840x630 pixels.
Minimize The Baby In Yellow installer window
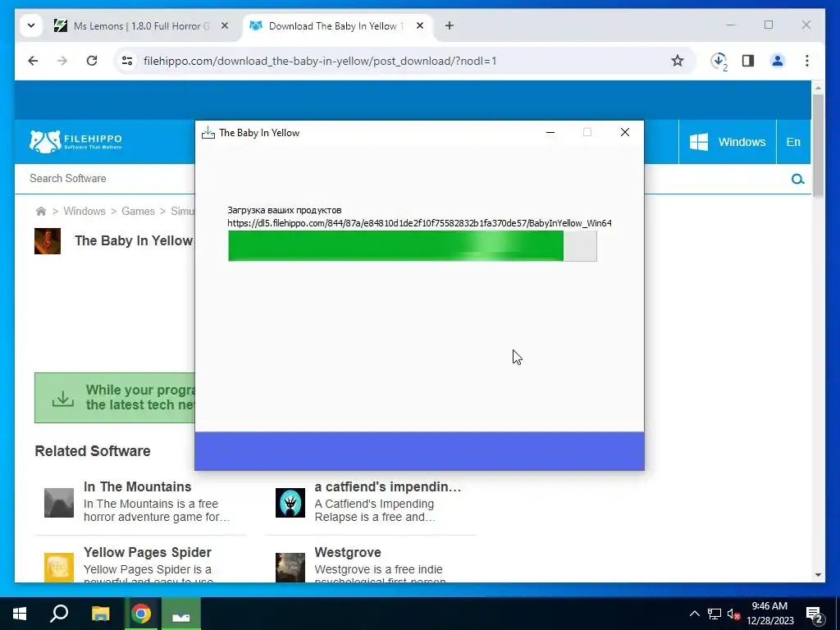(x=550, y=132)
